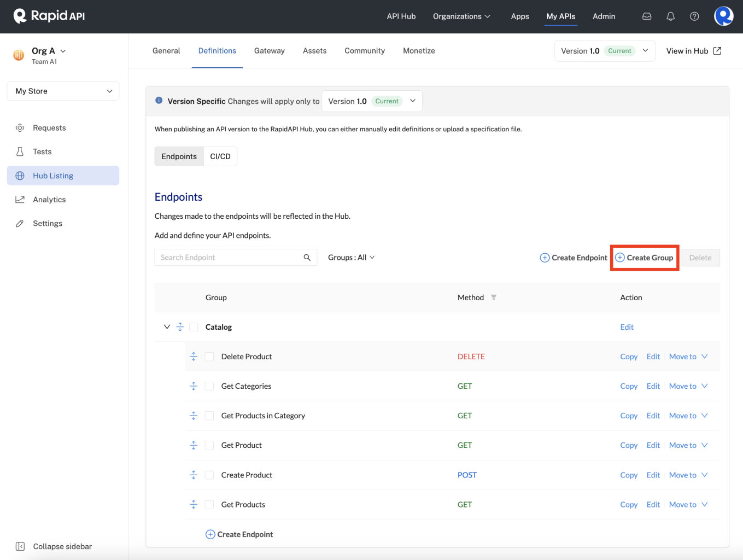Click the Delete button
The width and height of the screenshot is (743, 560).
pyautogui.click(x=700, y=258)
